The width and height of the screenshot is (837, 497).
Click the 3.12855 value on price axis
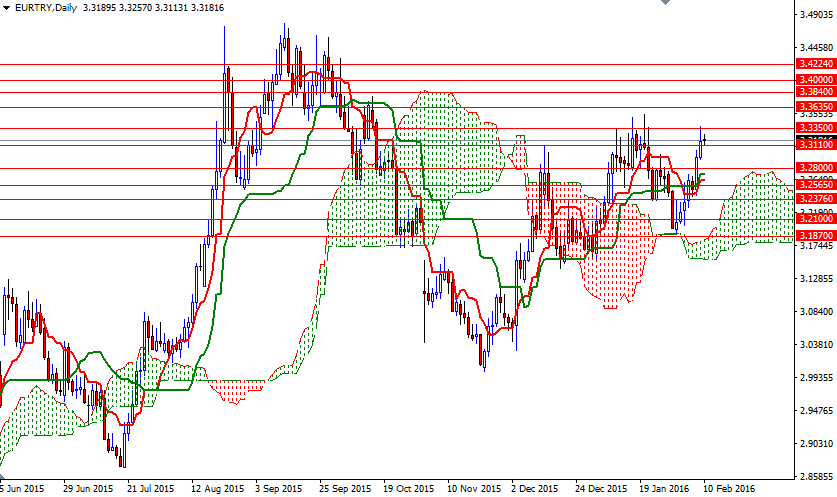pyautogui.click(x=816, y=279)
